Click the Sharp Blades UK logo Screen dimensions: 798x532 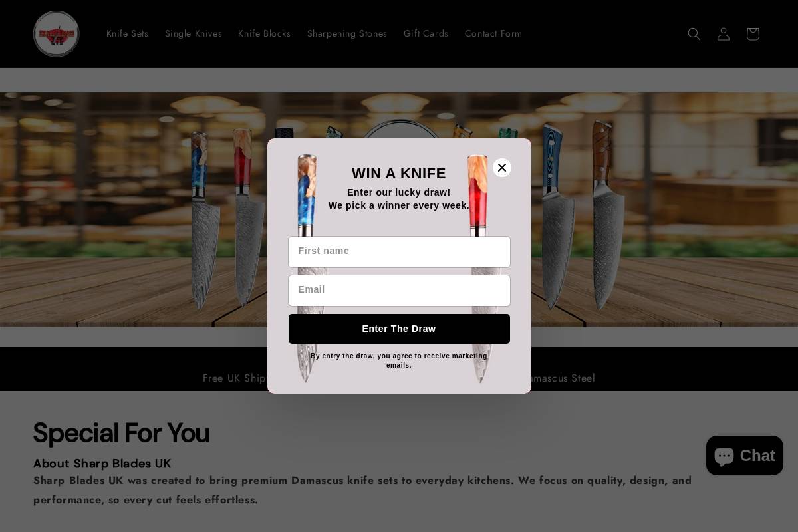coord(56,34)
